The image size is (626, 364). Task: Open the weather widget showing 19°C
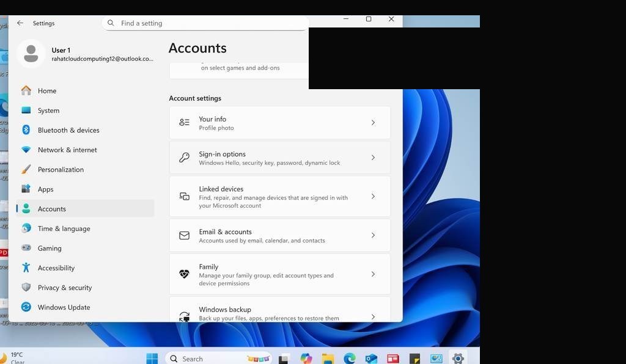[x=13, y=358]
